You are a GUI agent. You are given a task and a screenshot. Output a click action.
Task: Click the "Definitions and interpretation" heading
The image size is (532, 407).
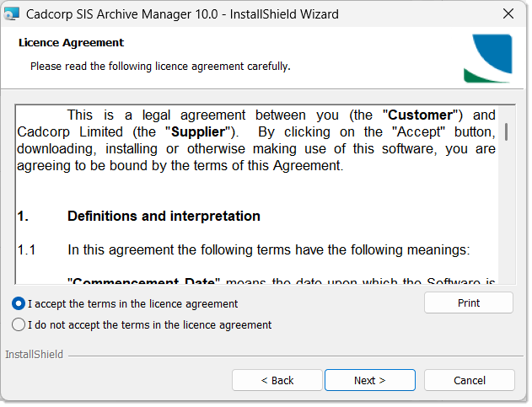coord(164,217)
